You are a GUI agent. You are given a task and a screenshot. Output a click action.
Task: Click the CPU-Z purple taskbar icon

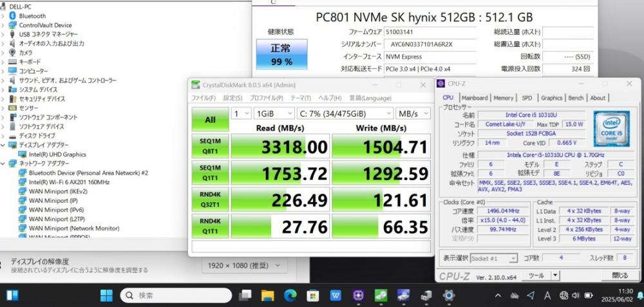click(x=359, y=295)
